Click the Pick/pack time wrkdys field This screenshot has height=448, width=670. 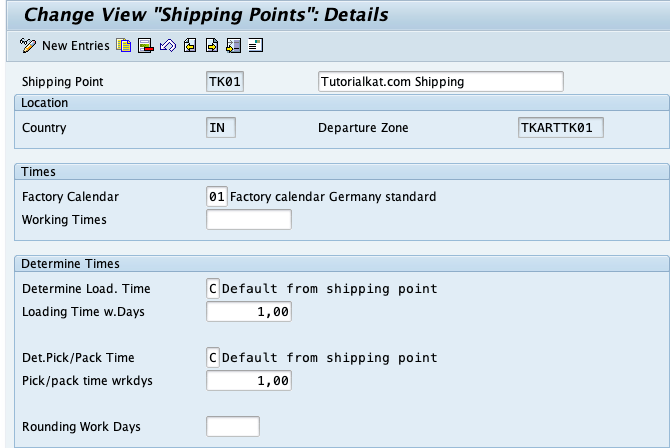249,380
